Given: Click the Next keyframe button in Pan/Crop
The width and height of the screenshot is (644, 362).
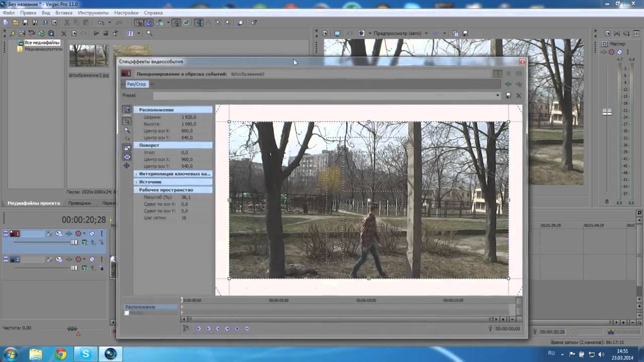Looking at the screenshot, I should [217, 328].
